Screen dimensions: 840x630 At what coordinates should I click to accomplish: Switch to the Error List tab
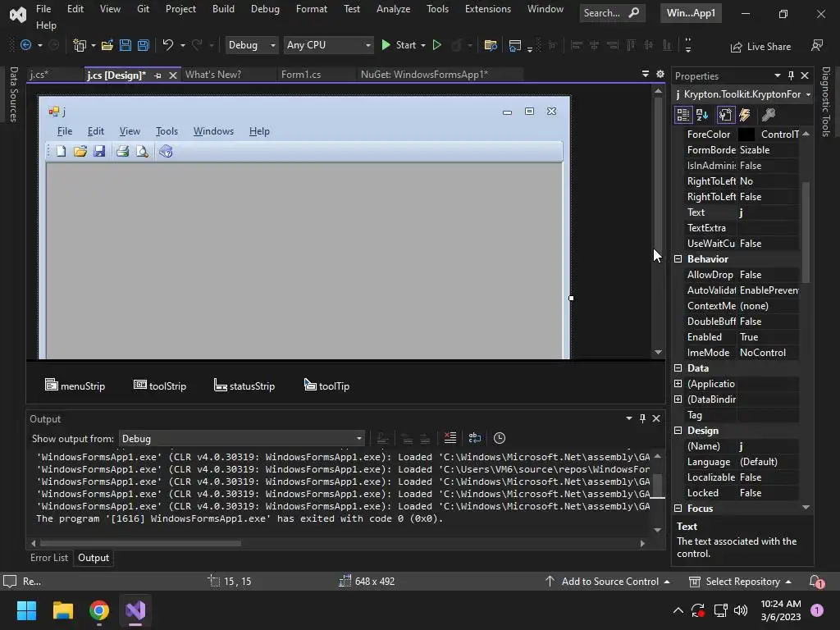(49, 558)
